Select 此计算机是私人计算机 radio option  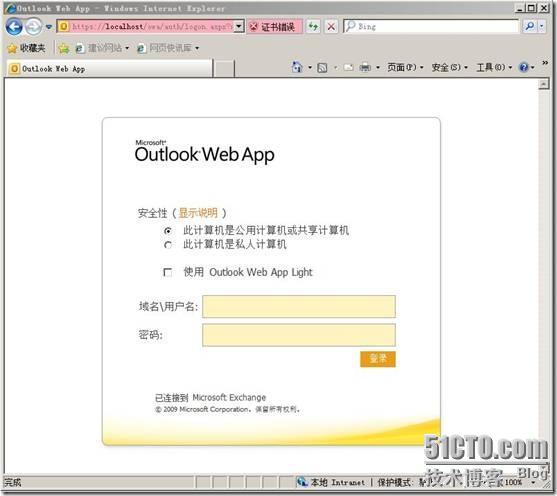(168, 245)
